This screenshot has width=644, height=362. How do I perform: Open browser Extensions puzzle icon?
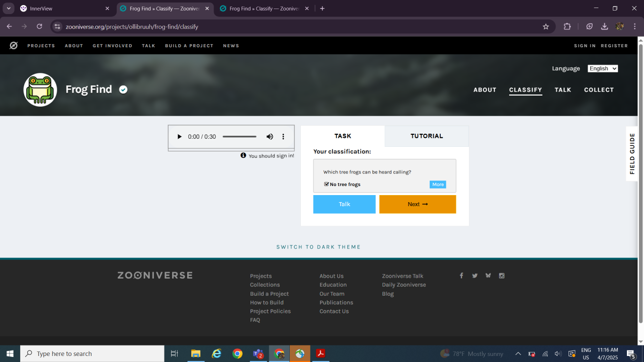(x=568, y=27)
